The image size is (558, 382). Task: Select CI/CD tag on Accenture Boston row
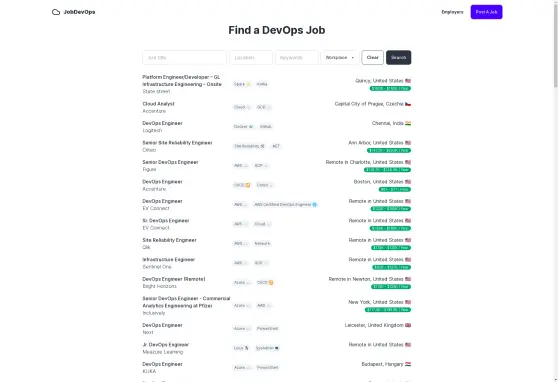[x=242, y=185]
